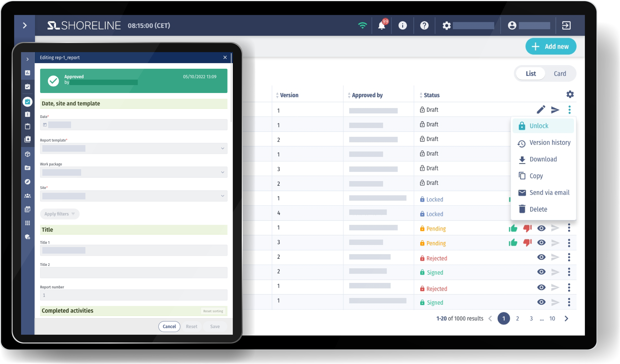The width and height of the screenshot is (620, 364).
Task: View first Pending report via eye icon
Action: pyautogui.click(x=541, y=228)
